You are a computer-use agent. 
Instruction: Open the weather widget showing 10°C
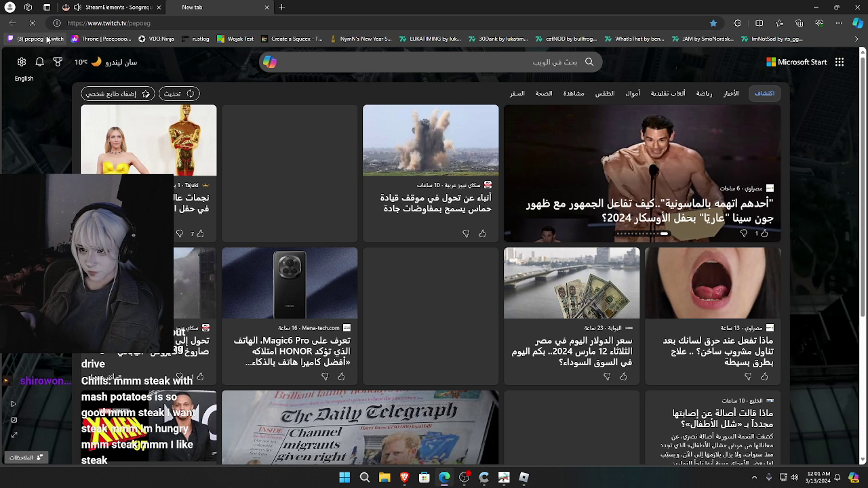106,62
